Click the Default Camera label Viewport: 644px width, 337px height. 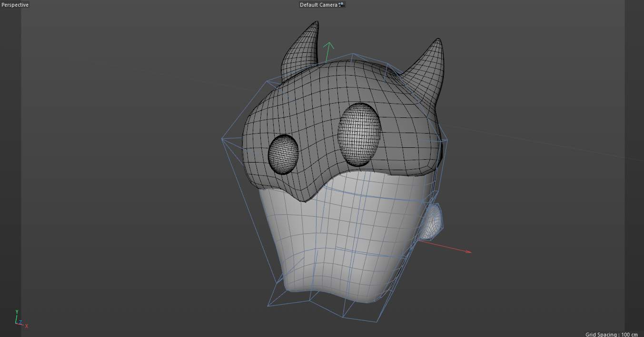coord(318,5)
